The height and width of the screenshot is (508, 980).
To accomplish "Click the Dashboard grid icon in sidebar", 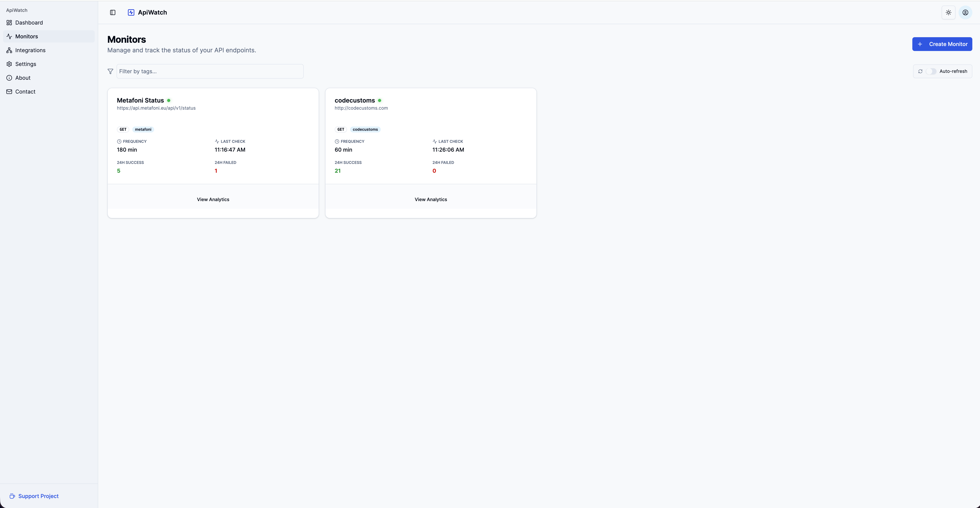I will point(9,23).
